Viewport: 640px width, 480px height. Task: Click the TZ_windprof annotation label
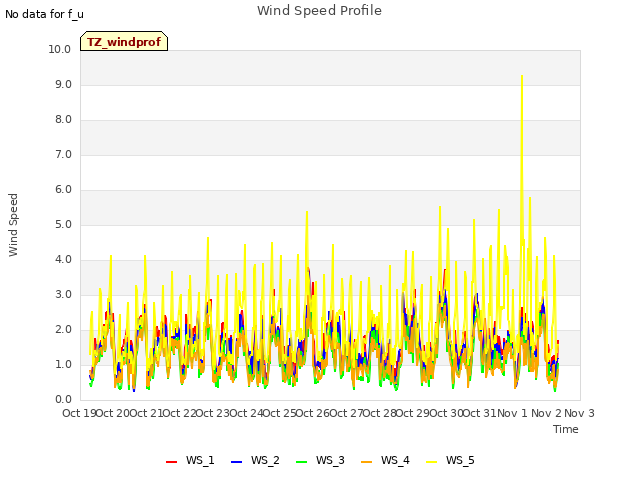(x=124, y=41)
